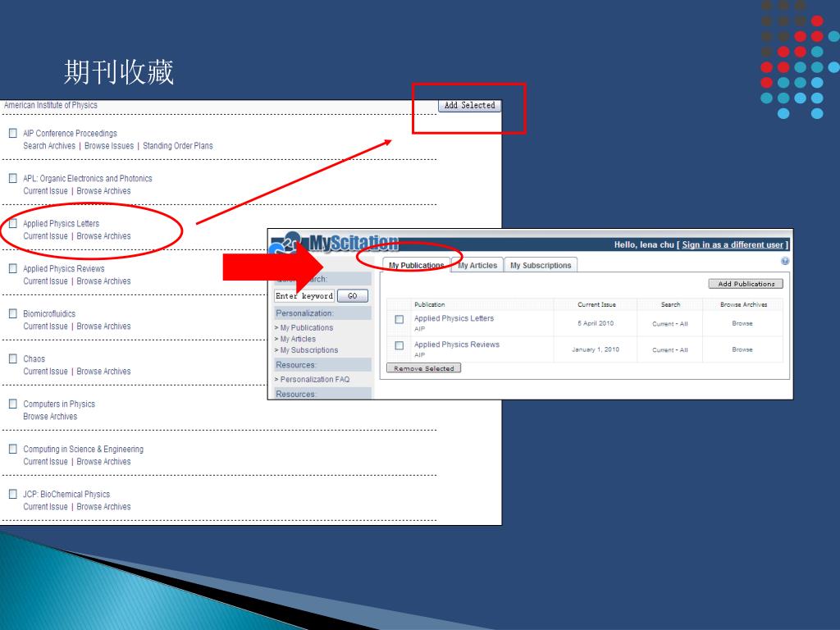Browse Archives of Computers in Physics
The height and width of the screenshot is (630, 840).
click(x=50, y=416)
